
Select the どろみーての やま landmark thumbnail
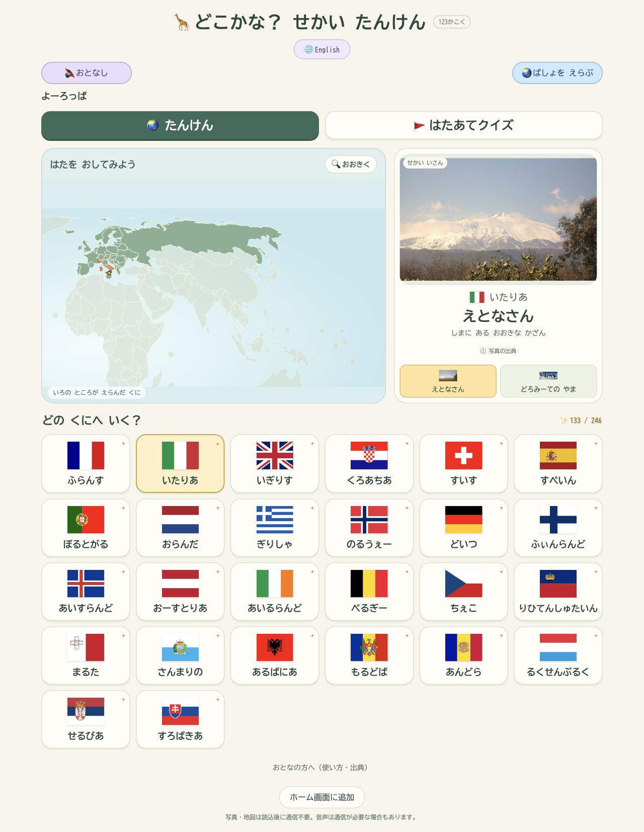(x=548, y=381)
